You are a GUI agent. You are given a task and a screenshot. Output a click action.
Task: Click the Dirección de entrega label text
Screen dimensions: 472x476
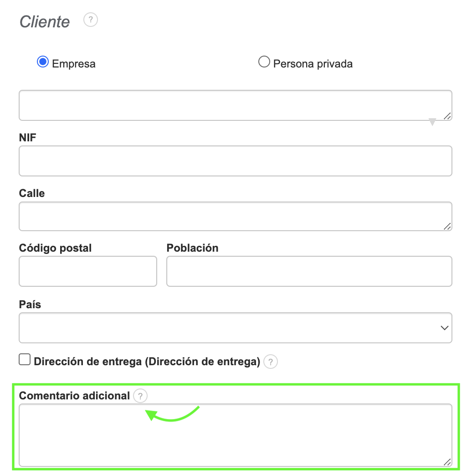(147, 362)
